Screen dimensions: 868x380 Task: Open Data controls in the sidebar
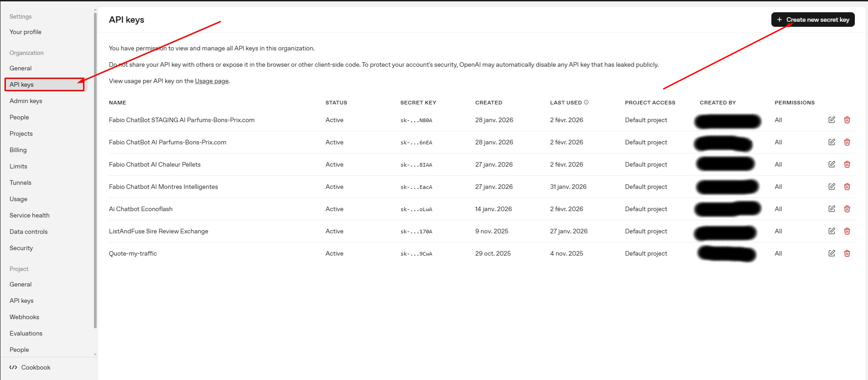(29, 232)
